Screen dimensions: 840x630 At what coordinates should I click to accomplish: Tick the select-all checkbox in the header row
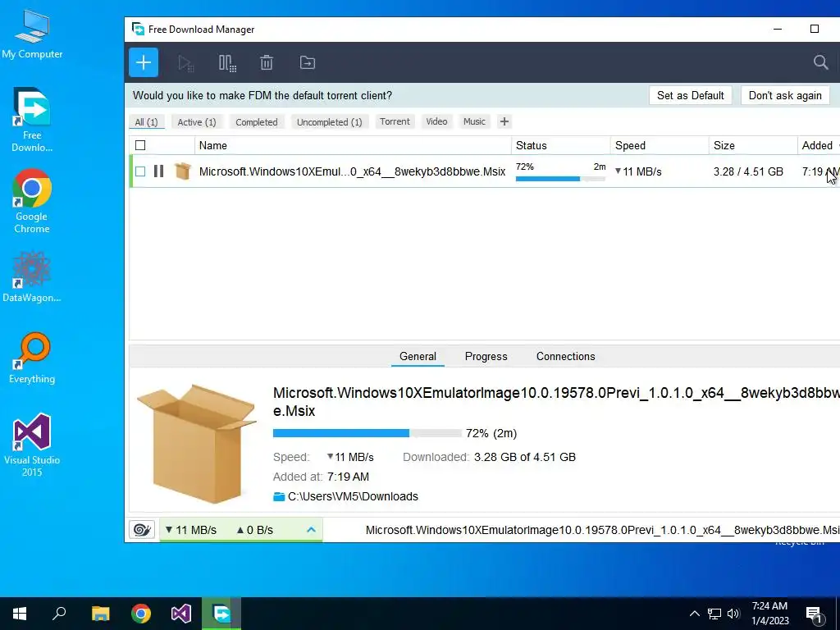[140, 145]
